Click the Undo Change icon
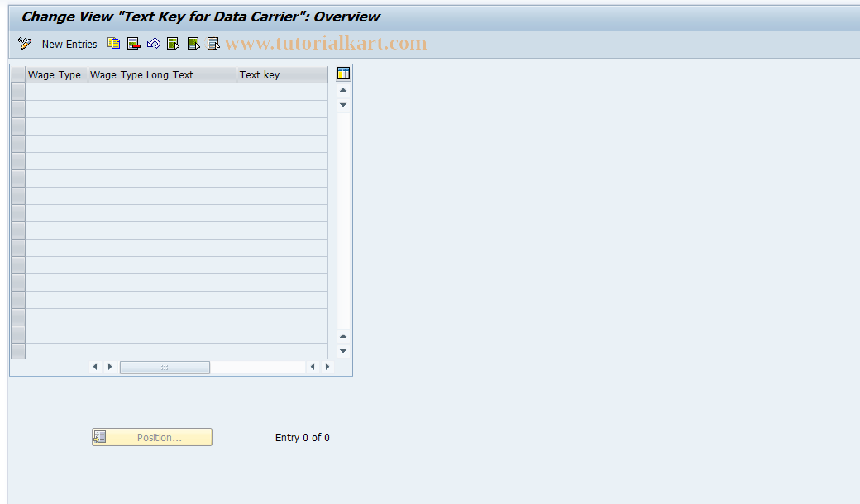 click(154, 44)
